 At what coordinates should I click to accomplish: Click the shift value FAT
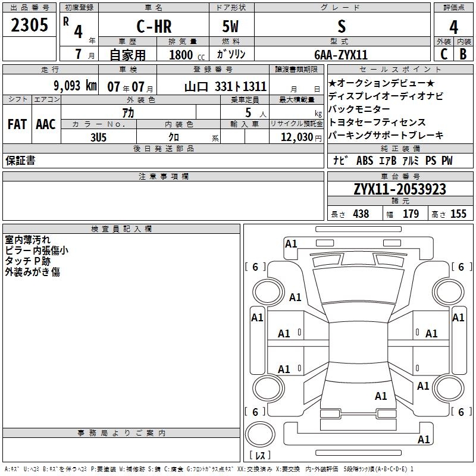(17, 124)
